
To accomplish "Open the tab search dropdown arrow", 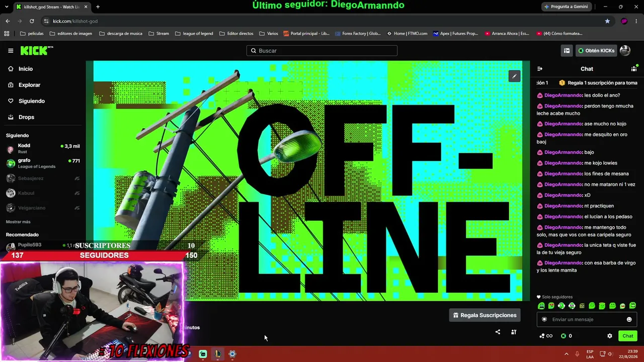I will (x=6, y=7).
